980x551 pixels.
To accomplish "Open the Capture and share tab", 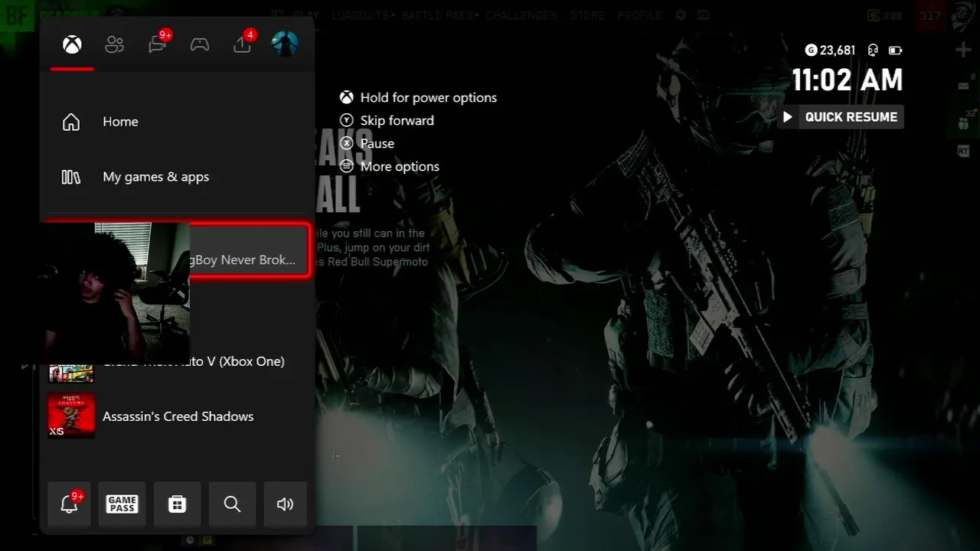I will (243, 44).
